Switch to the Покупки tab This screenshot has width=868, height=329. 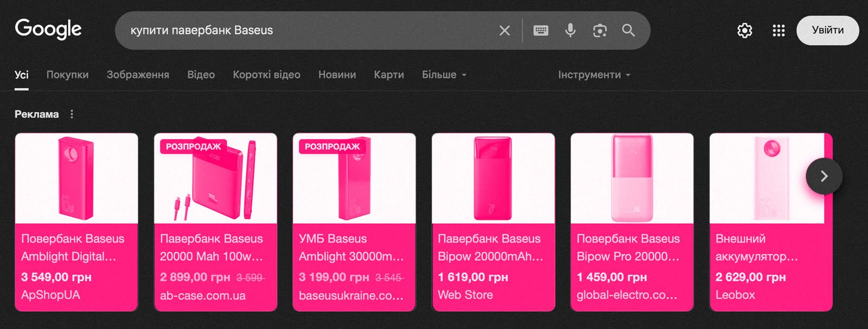pyautogui.click(x=67, y=75)
